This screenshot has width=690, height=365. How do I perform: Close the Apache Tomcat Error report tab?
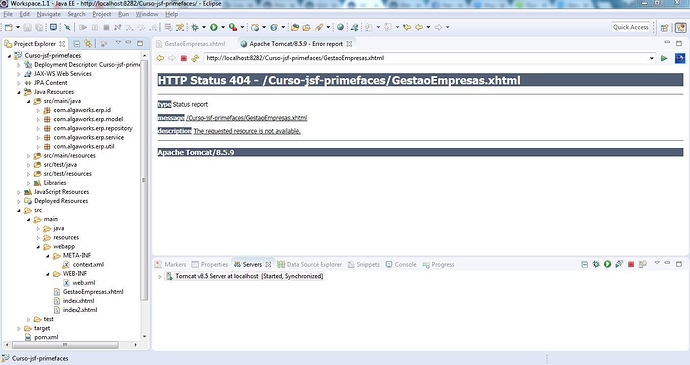point(349,44)
